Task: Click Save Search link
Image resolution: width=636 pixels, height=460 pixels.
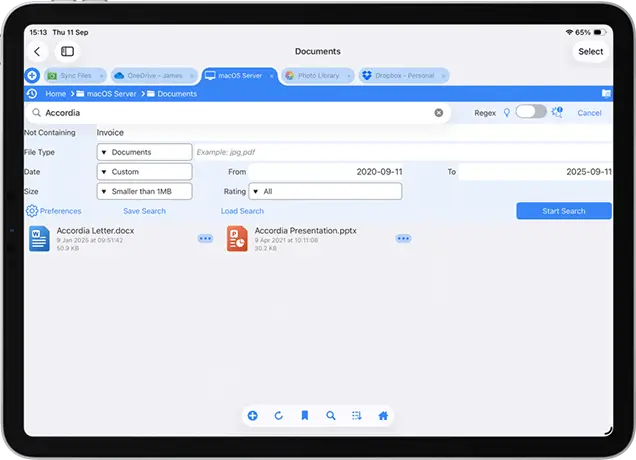Action: [144, 211]
